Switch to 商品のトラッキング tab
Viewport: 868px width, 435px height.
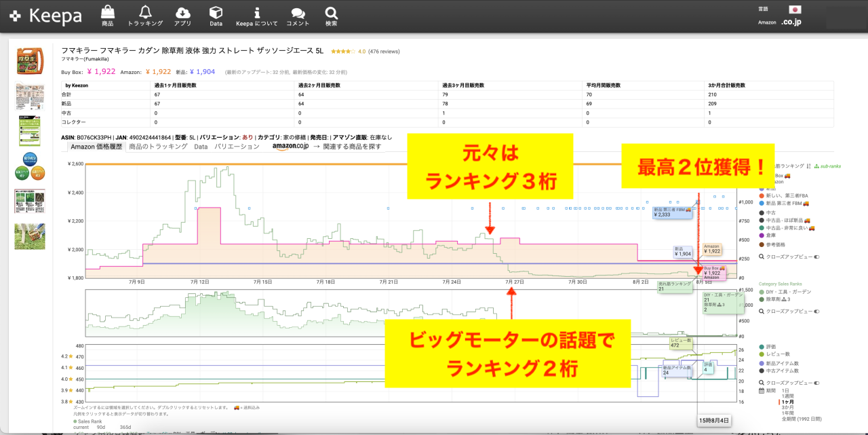point(158,147)
